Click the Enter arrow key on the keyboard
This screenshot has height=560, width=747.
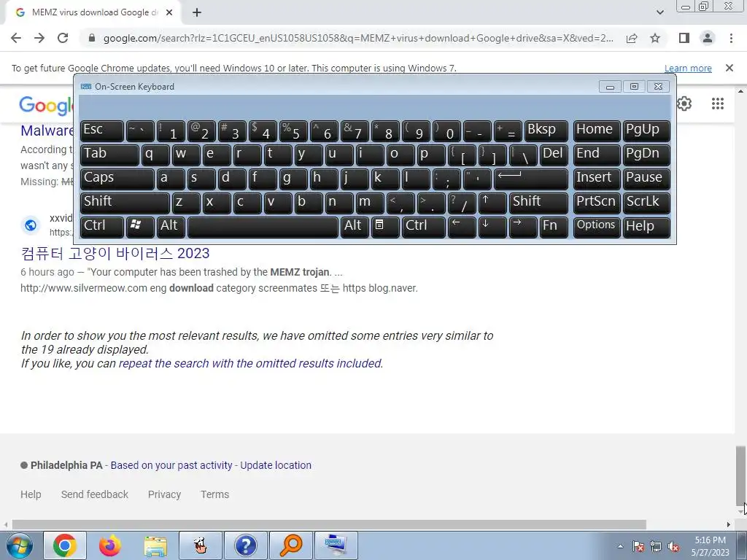pyautogui.click(x=531, y=179)
